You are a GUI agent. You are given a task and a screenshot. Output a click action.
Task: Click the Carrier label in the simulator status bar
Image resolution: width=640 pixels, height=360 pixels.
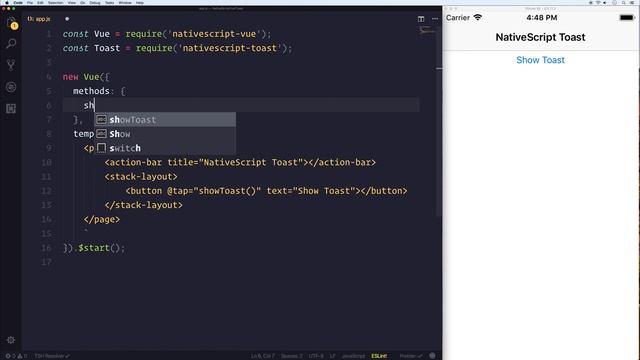pyautogui.click(x=458, y=18)
